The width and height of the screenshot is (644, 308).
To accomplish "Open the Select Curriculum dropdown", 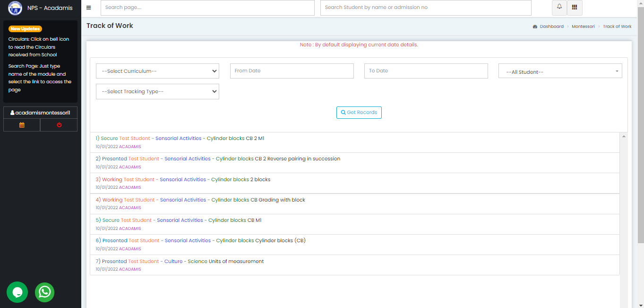I will pos(157,71).
